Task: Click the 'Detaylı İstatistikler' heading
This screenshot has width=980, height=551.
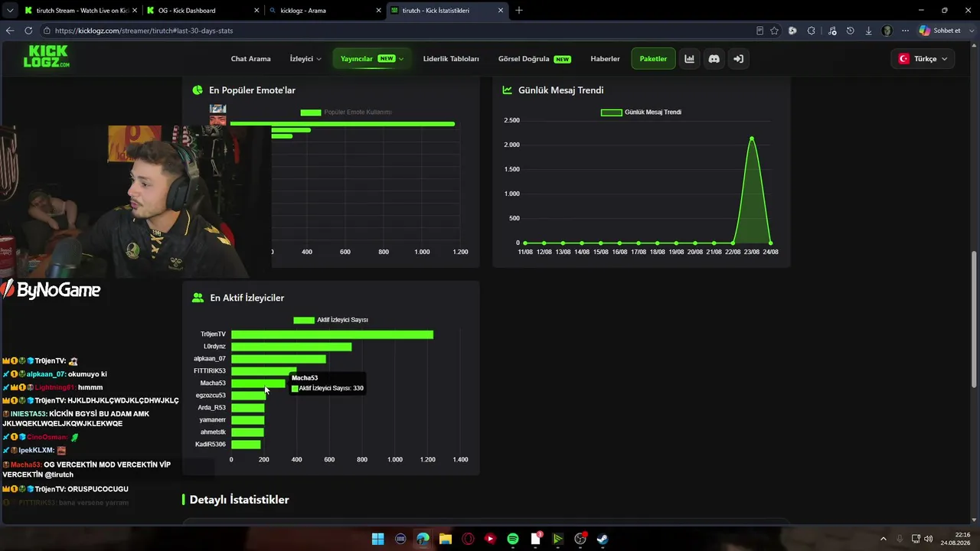Action: coord(239,500)
